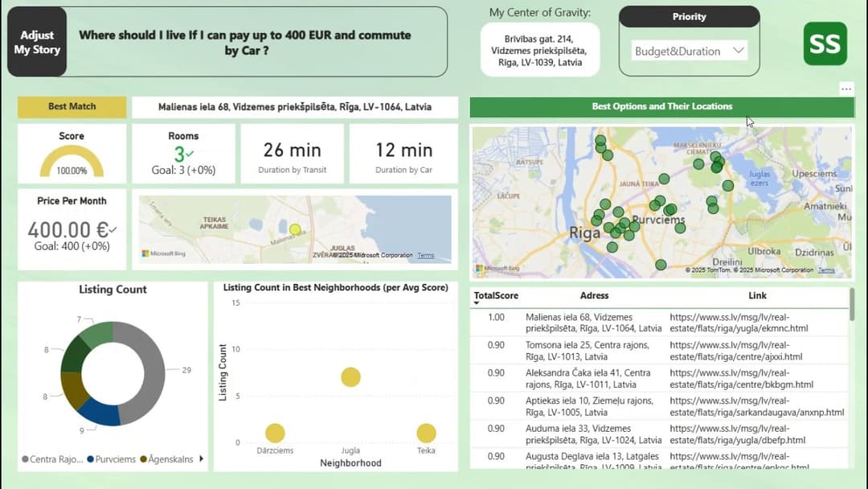
Task: Open Terms link on the small map
Action: pos(426,255)
